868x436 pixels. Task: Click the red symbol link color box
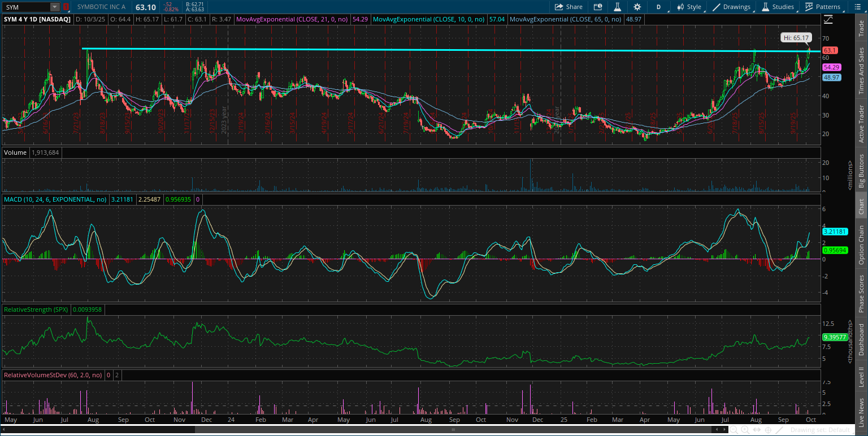coord(66,7)
